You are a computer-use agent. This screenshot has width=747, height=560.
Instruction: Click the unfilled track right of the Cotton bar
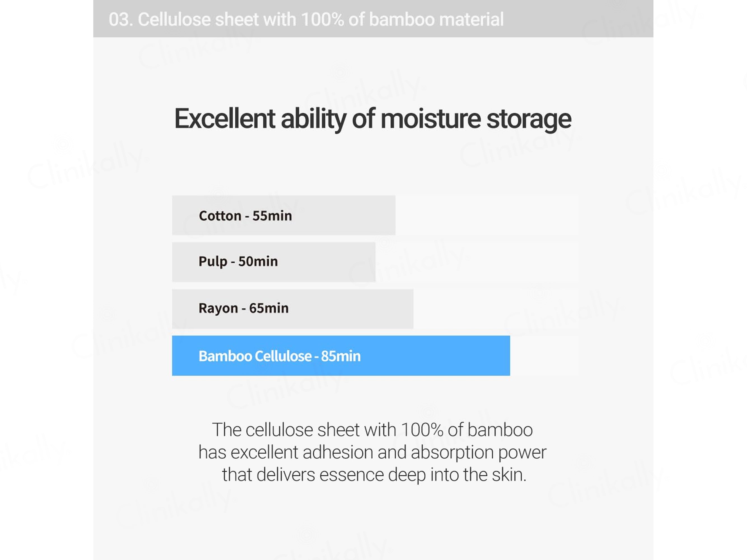[x=486, y=215]
